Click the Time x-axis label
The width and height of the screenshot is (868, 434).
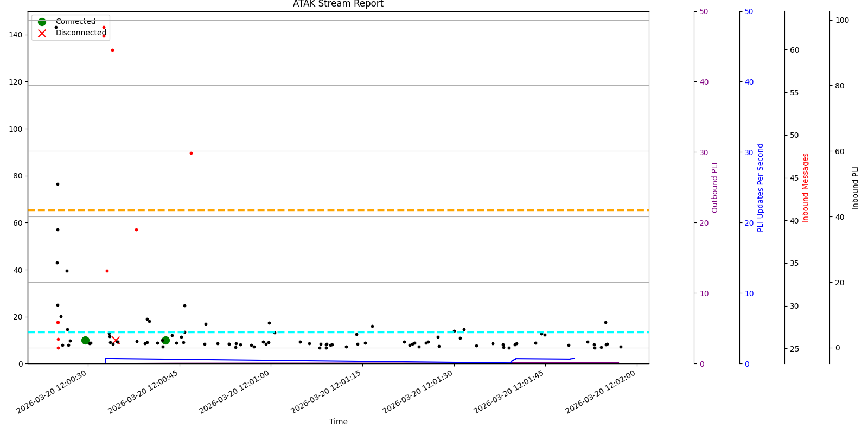point(338,422)
